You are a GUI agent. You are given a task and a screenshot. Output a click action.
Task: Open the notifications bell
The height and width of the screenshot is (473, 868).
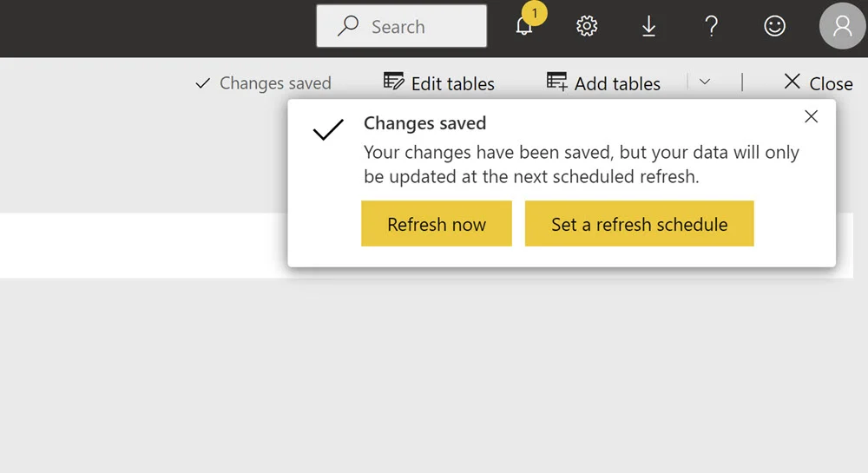(523, 27)
